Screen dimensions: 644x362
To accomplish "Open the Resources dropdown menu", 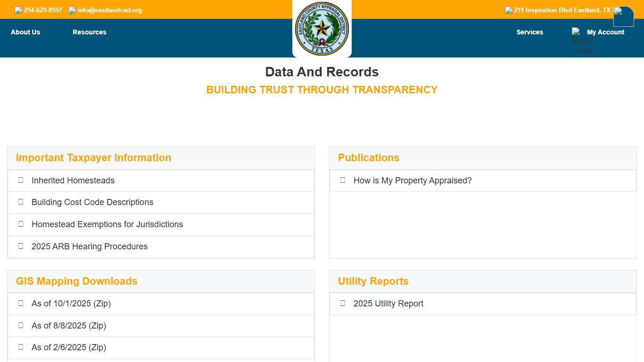I will [x=89, y=32].
